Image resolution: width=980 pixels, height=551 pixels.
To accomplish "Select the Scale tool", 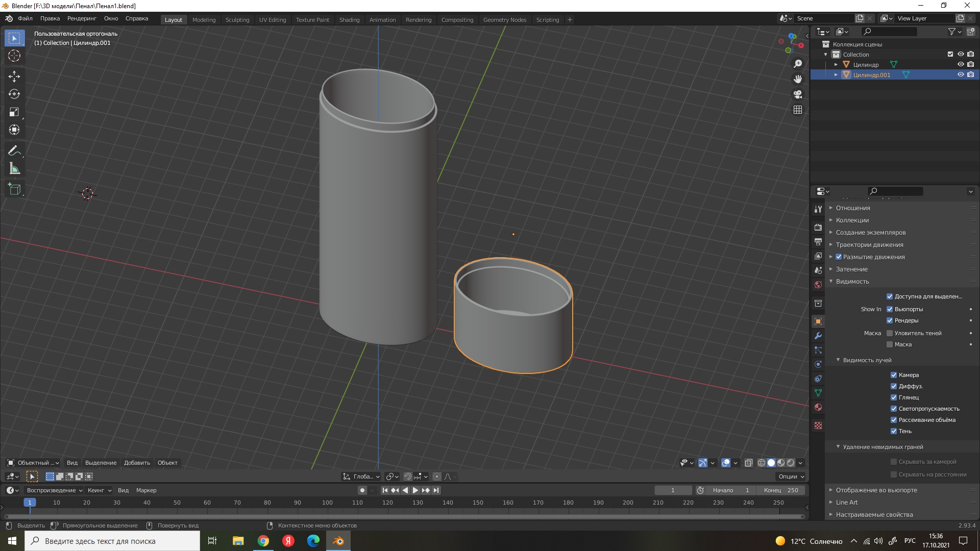I will 14,112.
